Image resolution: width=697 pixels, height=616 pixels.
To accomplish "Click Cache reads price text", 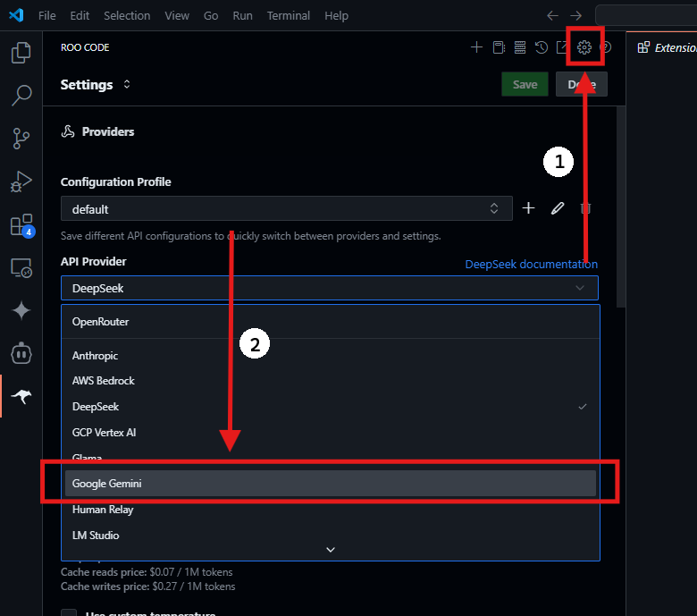I will (147, 572).
